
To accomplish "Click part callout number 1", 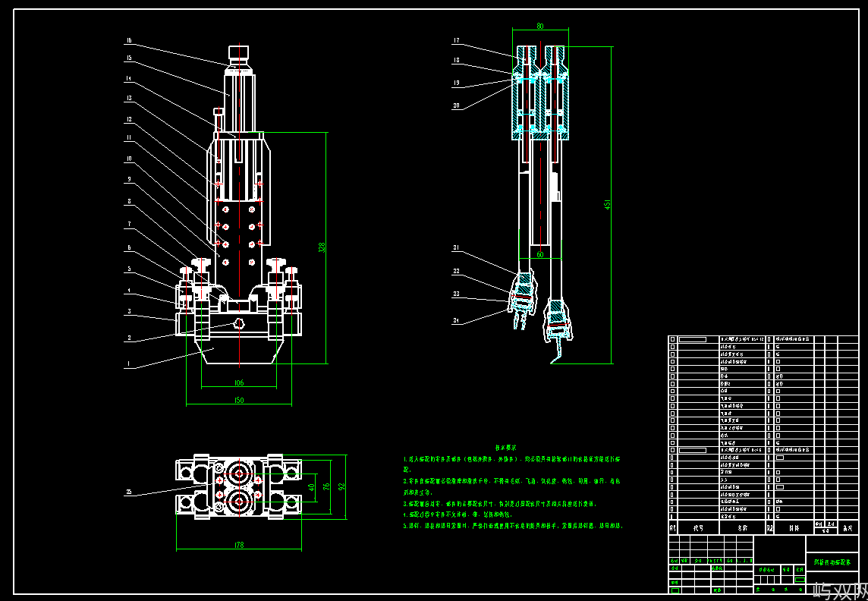I will [x=128, y=363].
